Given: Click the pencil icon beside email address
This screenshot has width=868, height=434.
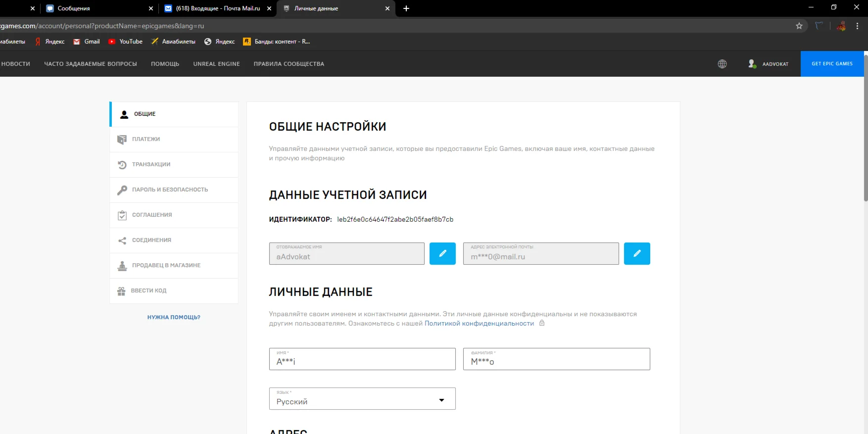Looking at the screenshot, I should click(x=637, y=253).
